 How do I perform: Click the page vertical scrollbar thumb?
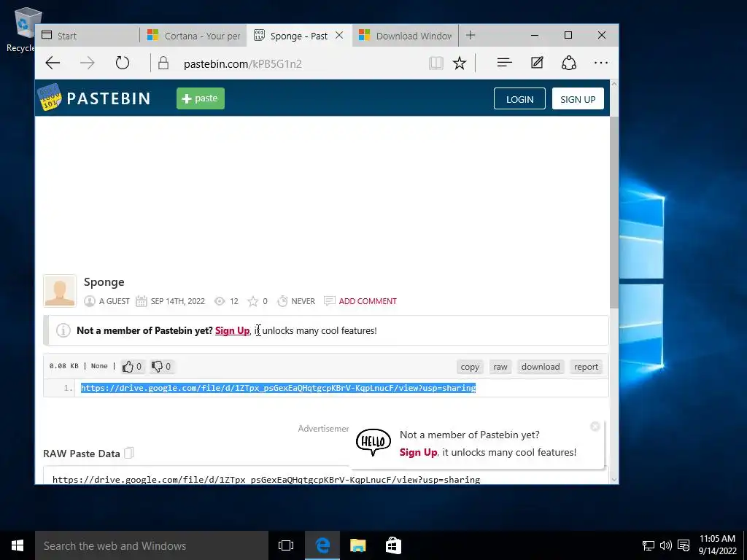point(614,212)
